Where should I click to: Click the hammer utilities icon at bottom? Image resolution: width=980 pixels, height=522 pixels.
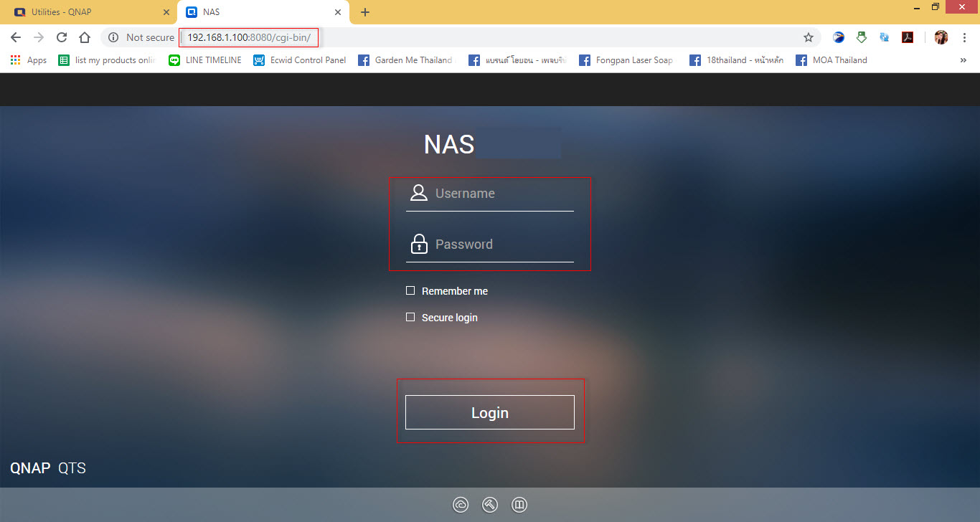(x=490, y=505)
